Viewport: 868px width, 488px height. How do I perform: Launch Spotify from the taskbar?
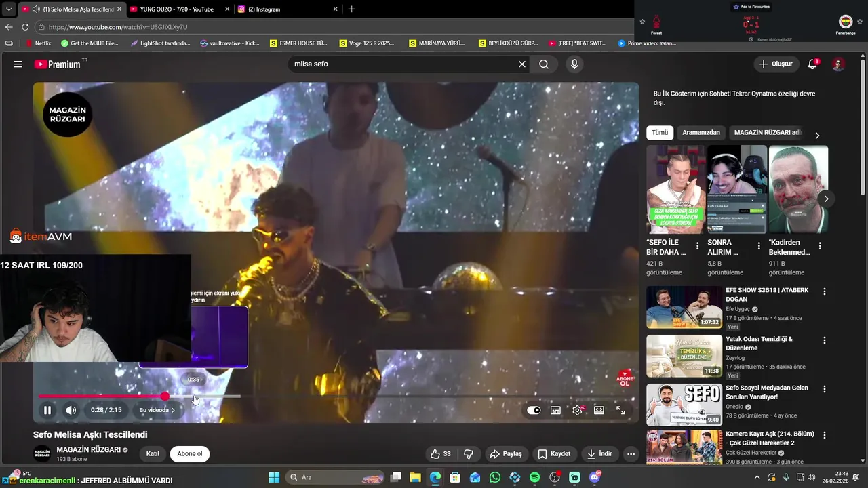pyautogui.click(x=534, y=478)
